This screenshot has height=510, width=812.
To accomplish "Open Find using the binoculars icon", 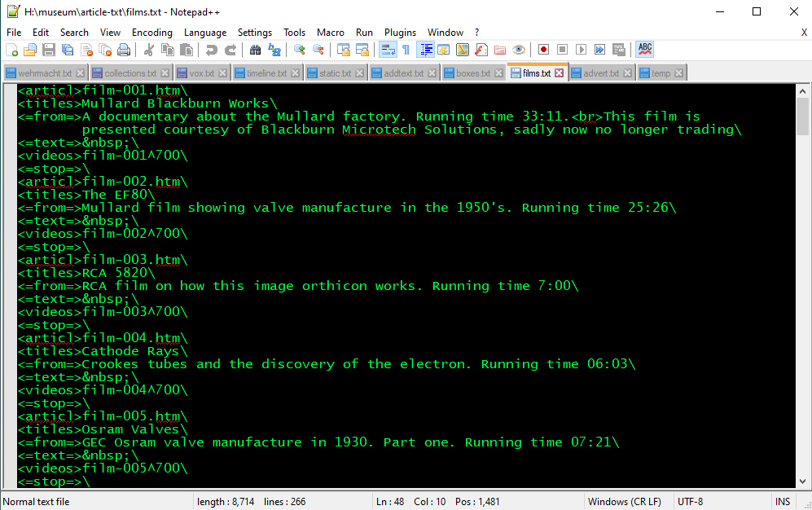I will [255, 50].
